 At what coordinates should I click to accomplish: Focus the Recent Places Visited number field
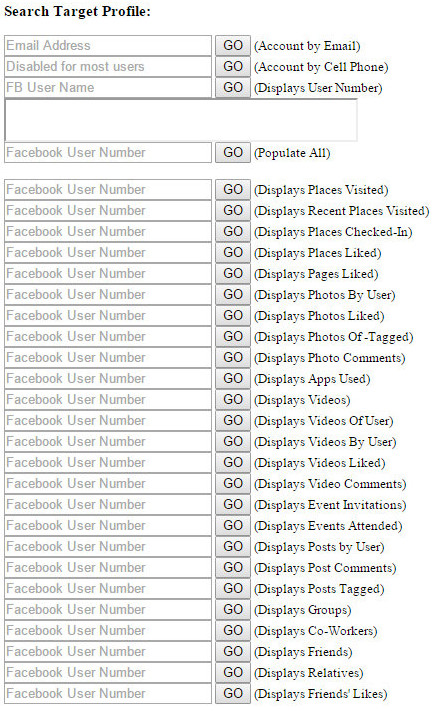coord(108,210)
